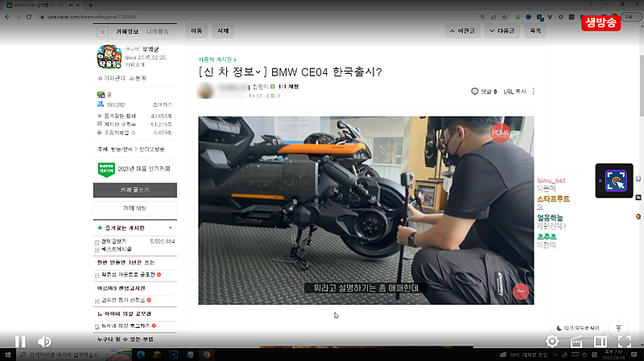Viewport: 644px width, 361px height.
Task: Jump to top of page arrow button
Action: click(x=618, y=328)
